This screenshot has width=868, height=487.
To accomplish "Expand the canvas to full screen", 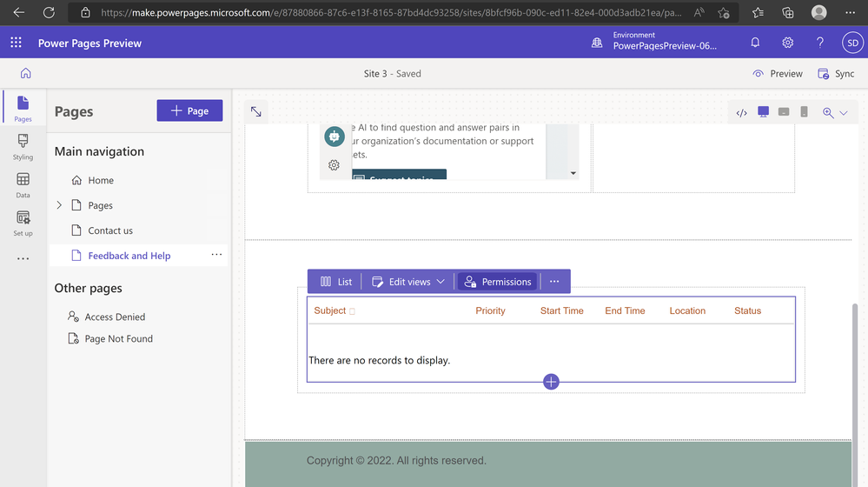I will click(x=255, y=111).
